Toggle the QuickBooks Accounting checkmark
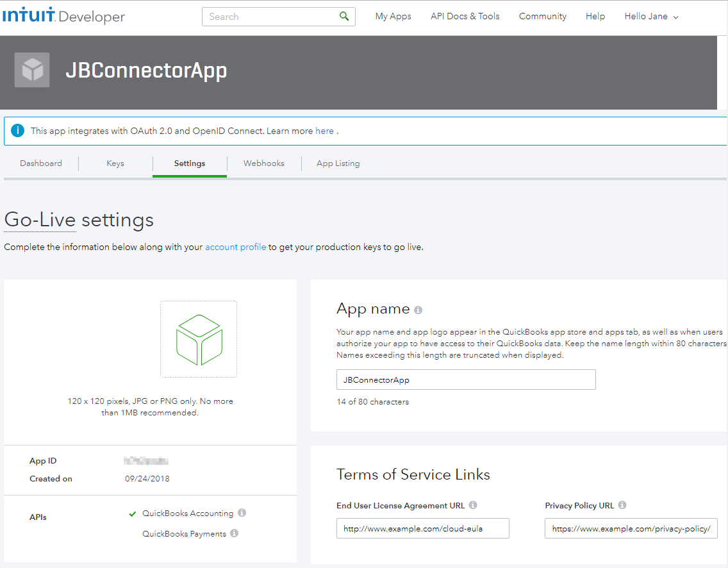Screen dimensions: 728x568 click(x=133, y=514)
